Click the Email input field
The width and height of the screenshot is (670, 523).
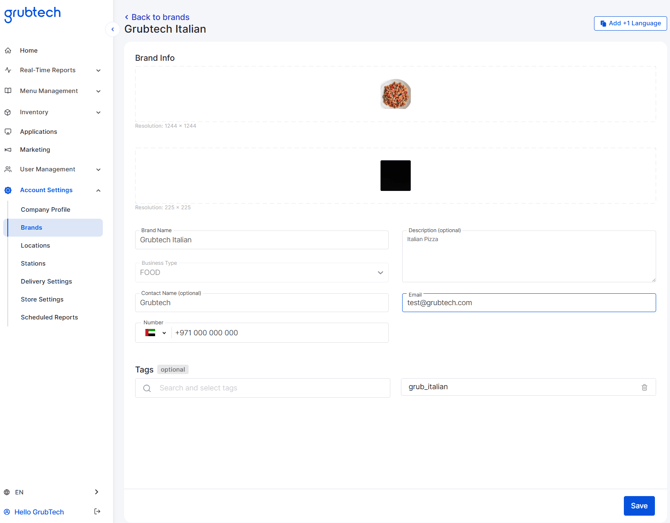529,303
